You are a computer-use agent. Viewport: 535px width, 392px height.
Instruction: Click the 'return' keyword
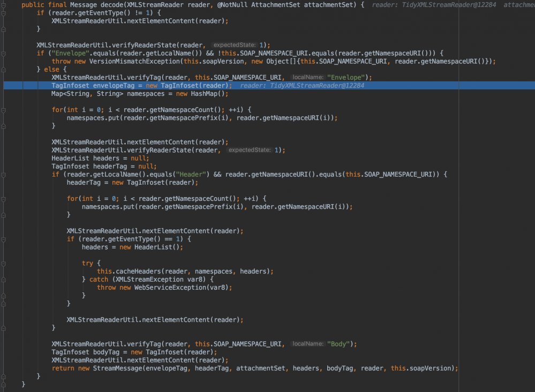63,368
